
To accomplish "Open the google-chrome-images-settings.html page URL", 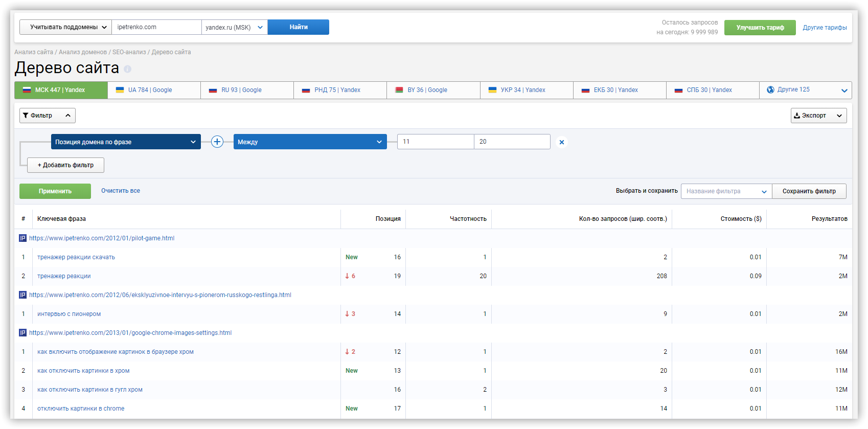I will tap(130, 333).
